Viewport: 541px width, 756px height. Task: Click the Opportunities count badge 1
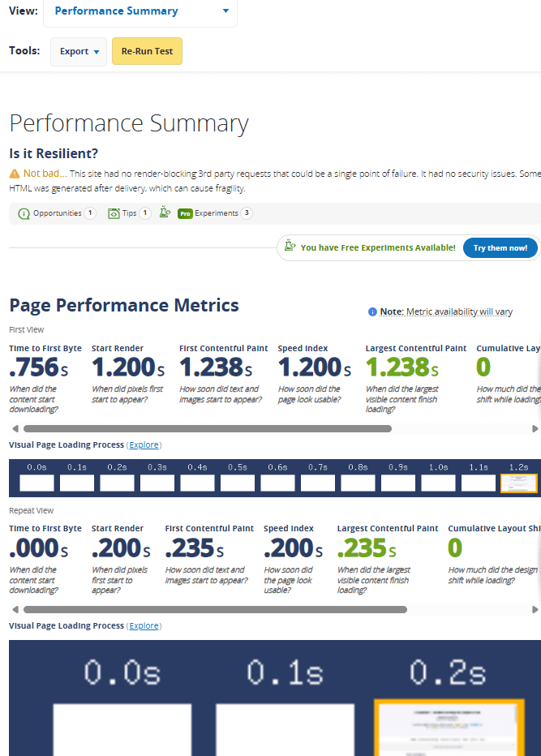(90, 213)
